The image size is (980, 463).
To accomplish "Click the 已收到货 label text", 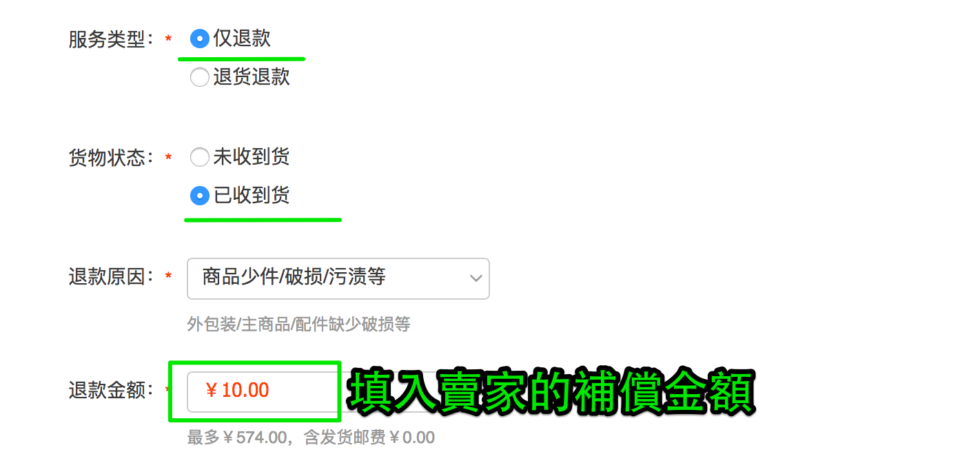I will coord(252,196).
